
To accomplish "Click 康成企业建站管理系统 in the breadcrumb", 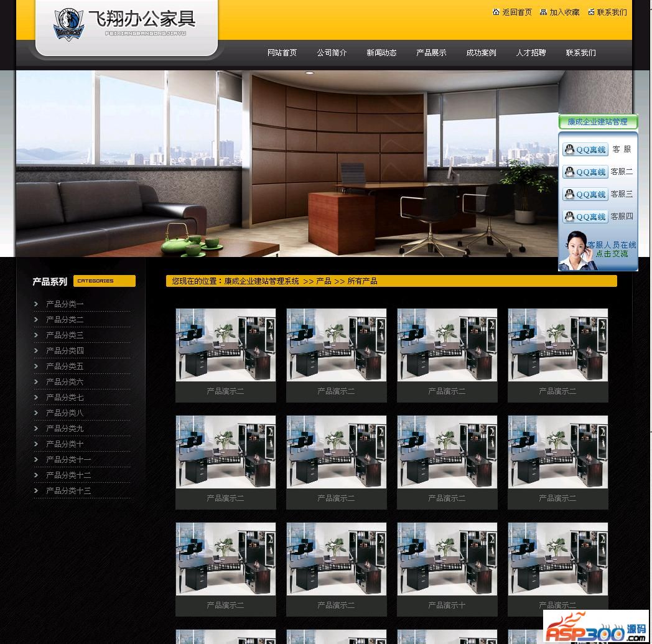I will coord(261,281).
